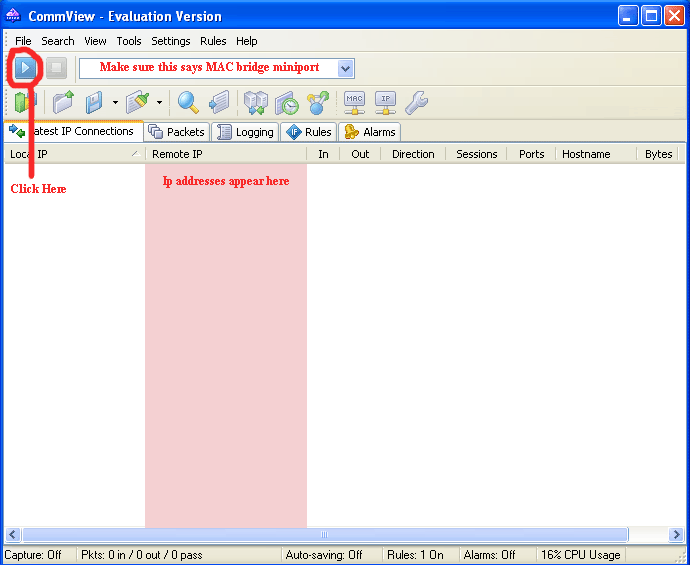Switch to the Logging tab
The height and width of the screenshot is (565, 690).
tap(245, 132)
